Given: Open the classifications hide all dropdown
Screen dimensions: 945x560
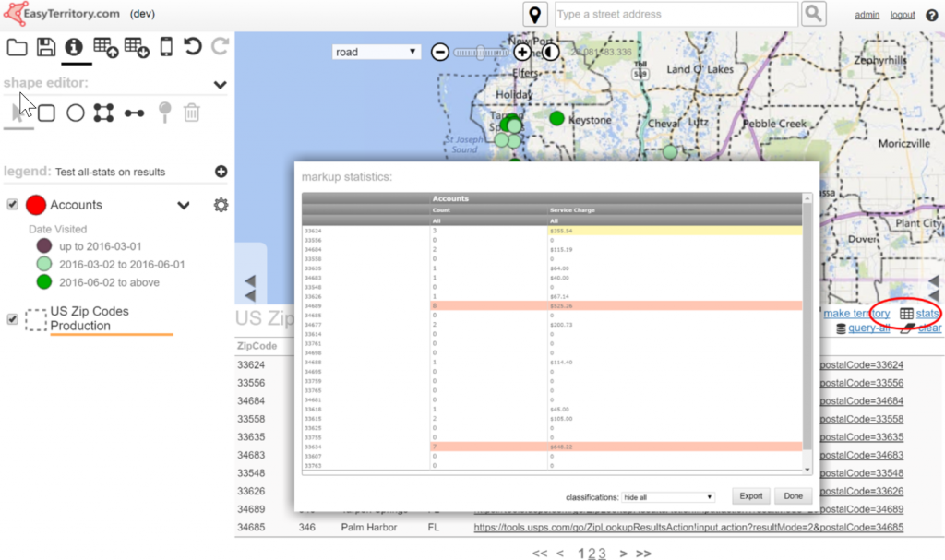Looking at the screenshot, I should [668, 496].
